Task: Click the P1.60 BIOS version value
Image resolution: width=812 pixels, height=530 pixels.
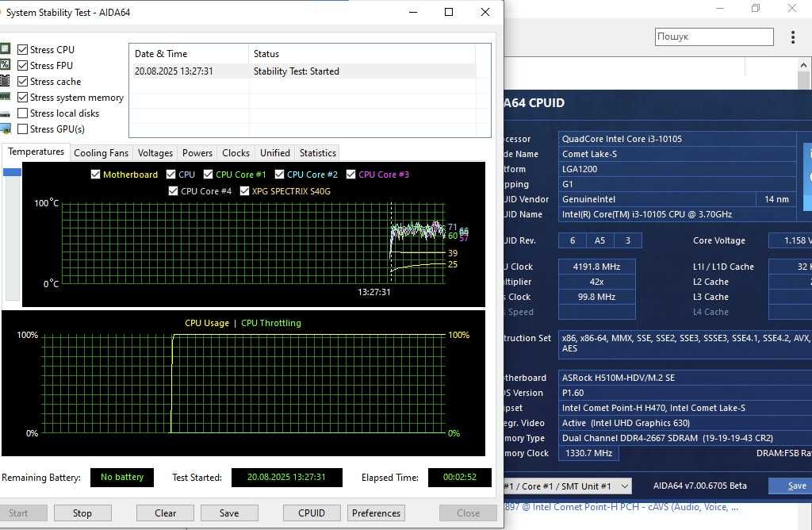Action: (x=685, y=393)
